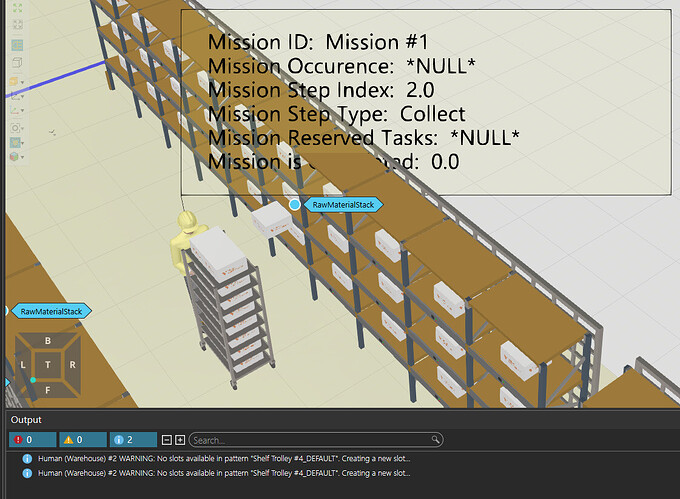The height and width of the screenshot is (499, 680).
Task: Select the T (top) face on view cube
Action: (48, 365)
